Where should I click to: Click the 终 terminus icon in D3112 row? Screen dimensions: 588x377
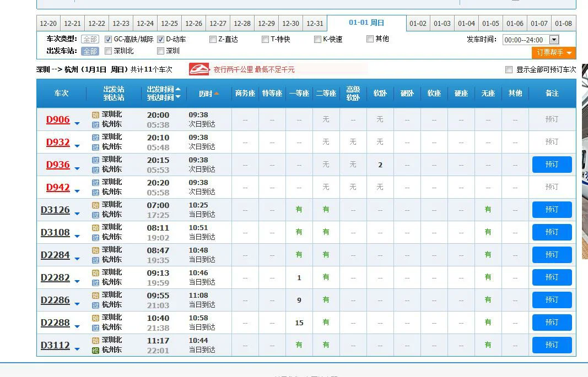pyautogui.click(x=95, y=349)
